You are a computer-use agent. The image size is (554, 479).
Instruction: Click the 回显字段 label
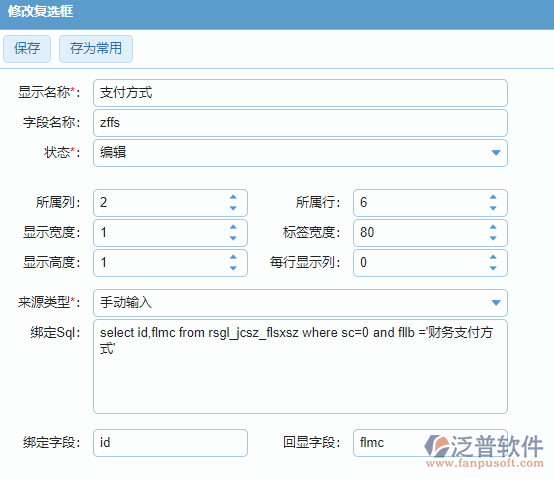[x=311, y=443]
